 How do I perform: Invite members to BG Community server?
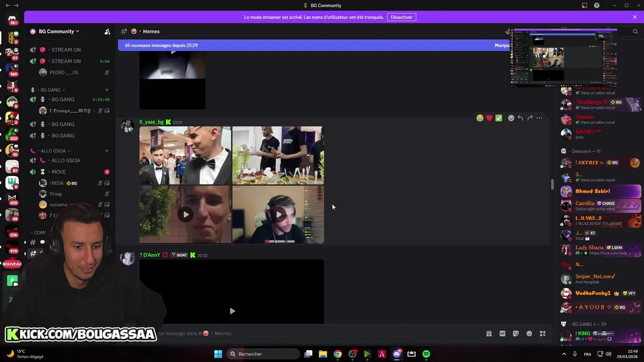coord(107,31)
